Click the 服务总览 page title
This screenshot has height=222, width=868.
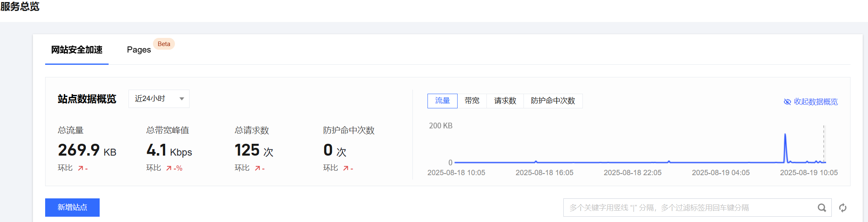tap(20, 7)
